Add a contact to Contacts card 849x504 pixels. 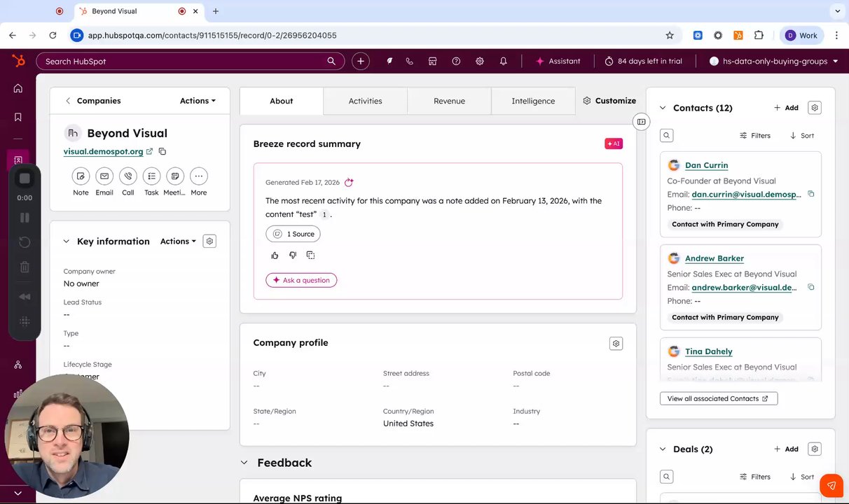pos(786,108)
